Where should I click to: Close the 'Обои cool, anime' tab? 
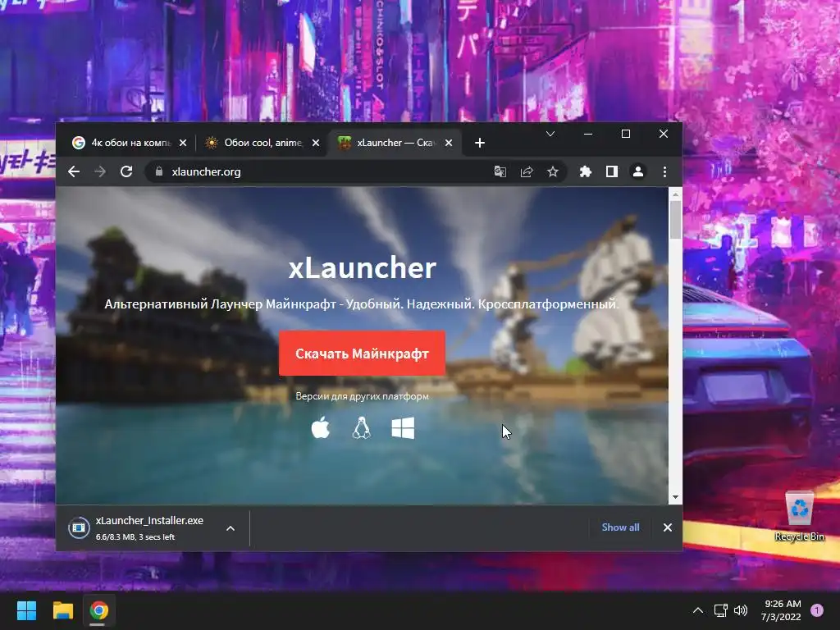(x=316, y=143)
